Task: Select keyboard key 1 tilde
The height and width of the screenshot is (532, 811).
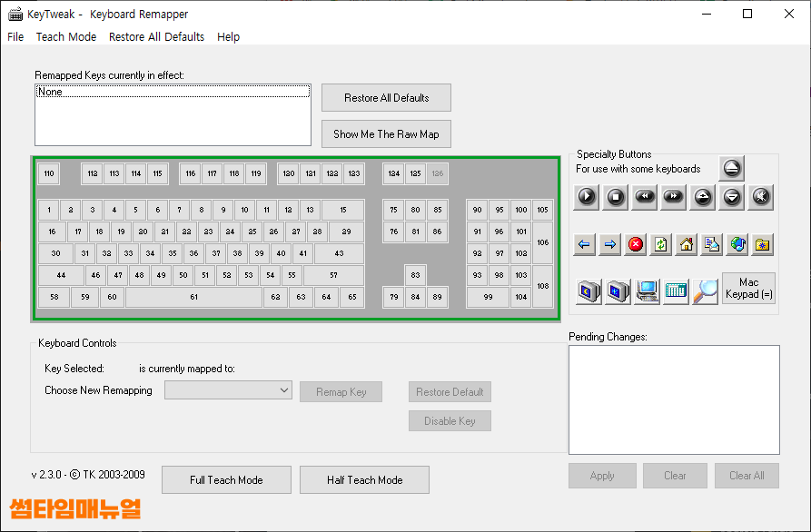Action: tap(49, 210)
